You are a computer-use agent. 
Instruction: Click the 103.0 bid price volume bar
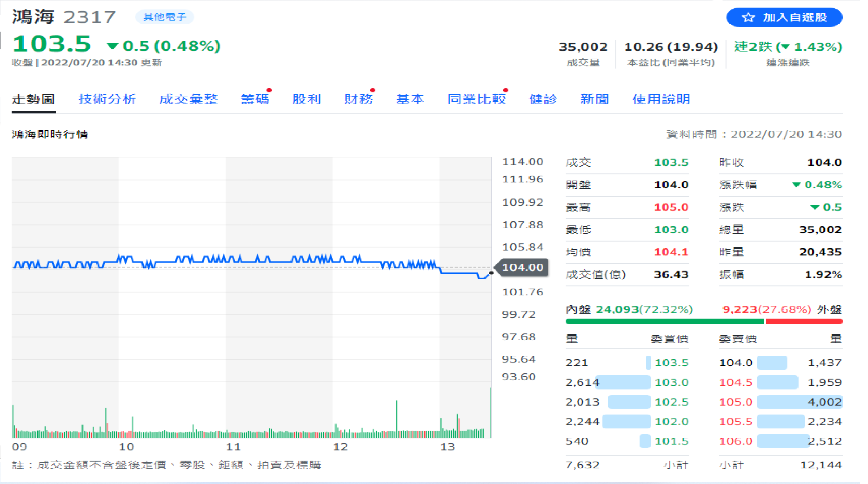click(x=623, y=382)
